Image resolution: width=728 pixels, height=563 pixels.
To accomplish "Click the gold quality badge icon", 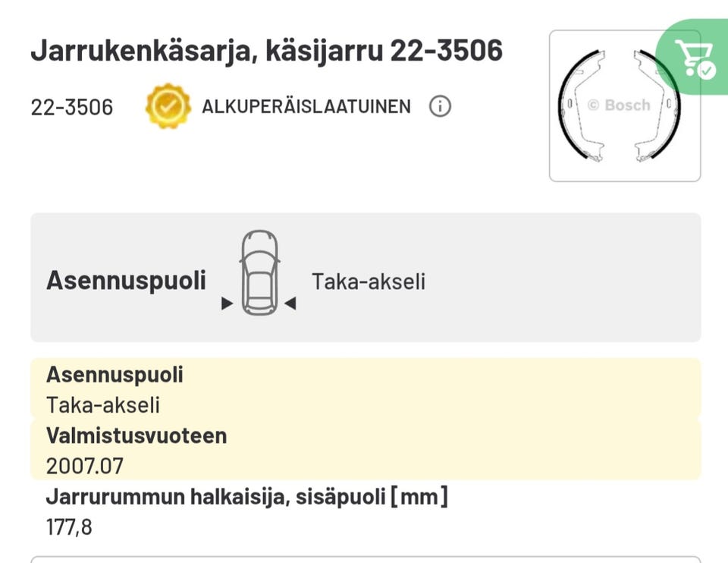I will (168, 106).
